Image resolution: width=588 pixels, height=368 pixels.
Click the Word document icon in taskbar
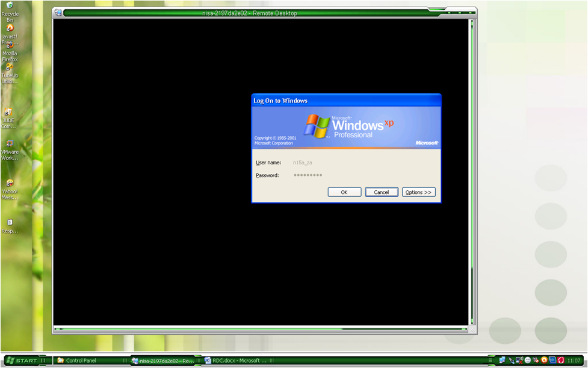(208, 361)
